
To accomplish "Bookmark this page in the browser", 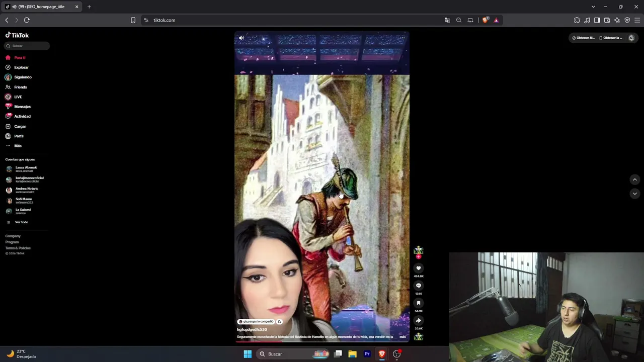I will (133, 20).
